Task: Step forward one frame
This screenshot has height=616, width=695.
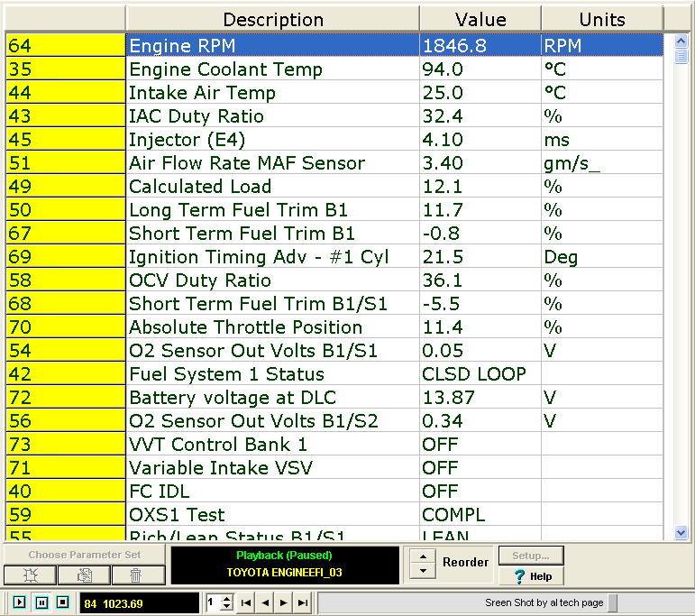Action: (283, 602)
